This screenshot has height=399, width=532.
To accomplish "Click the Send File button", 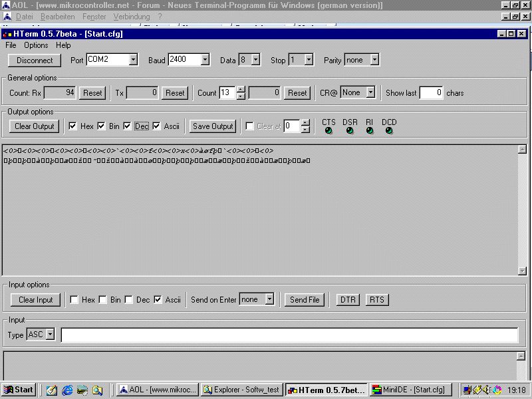I will (305, 300).
